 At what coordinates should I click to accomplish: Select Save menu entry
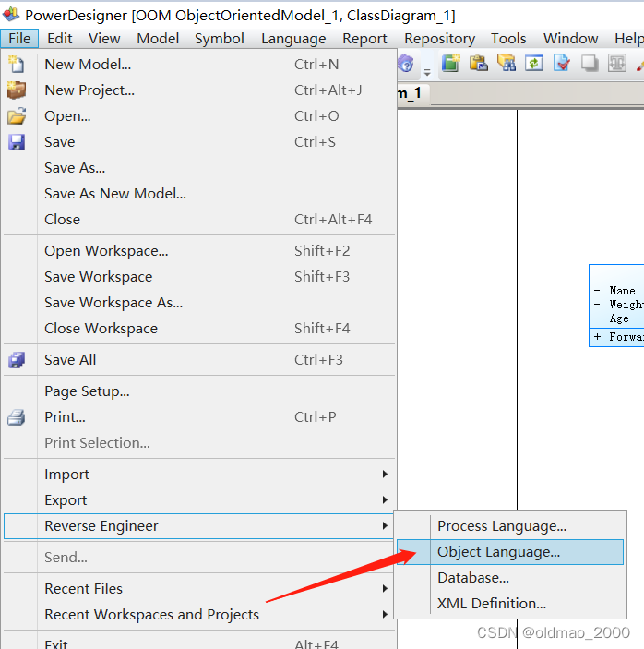pos(198,142)
